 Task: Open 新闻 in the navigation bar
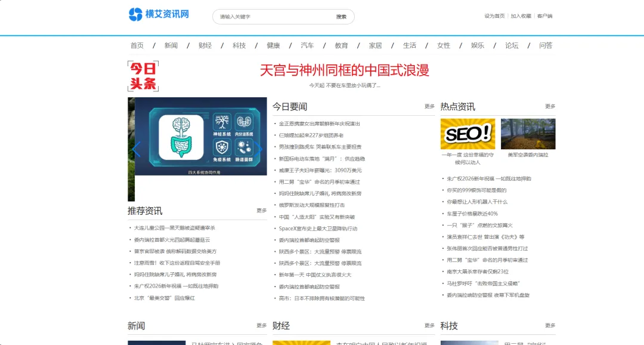tap(171, 45)
